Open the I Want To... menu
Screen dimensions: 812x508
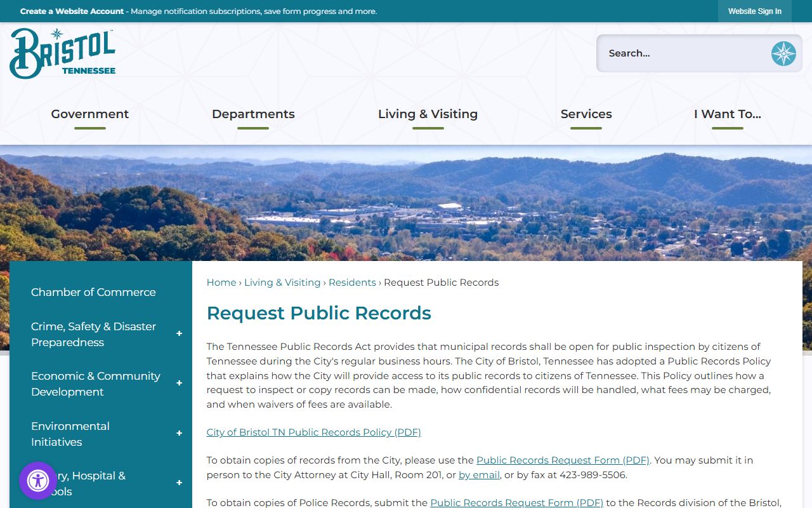coord(727,114)
